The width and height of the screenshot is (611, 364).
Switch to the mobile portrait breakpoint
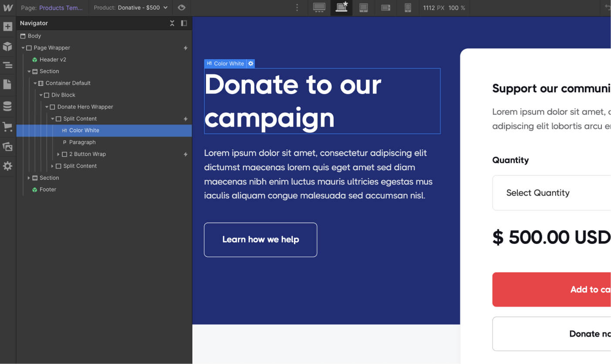[x=408, y=8]
